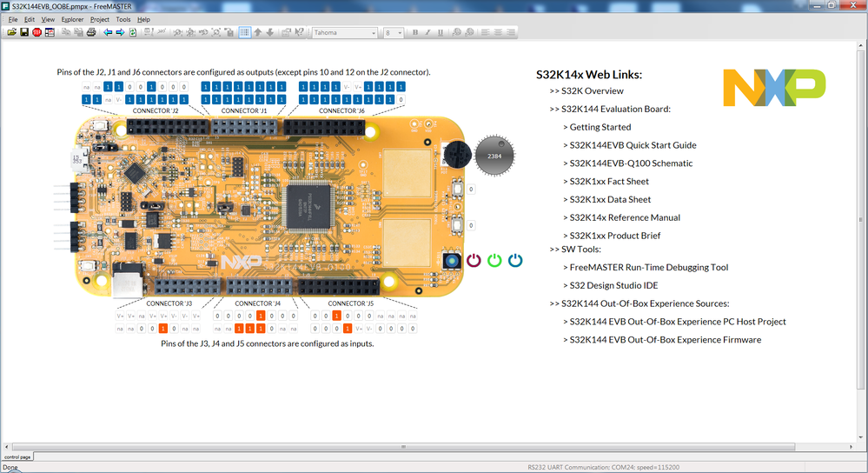Save the project using the floppy disk icon
Image resolution: width=868 pixels, height=473 pixels.
(x=24, y=32)
